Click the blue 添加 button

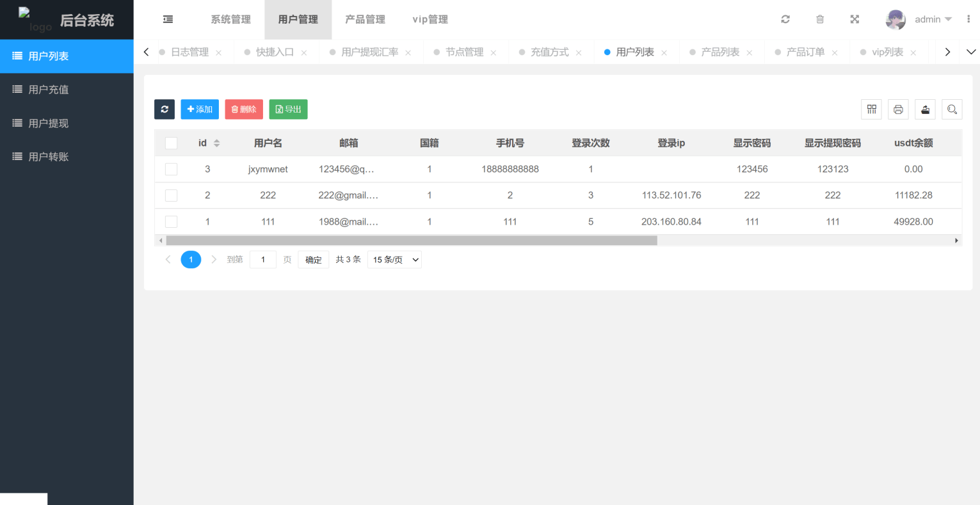200,109
